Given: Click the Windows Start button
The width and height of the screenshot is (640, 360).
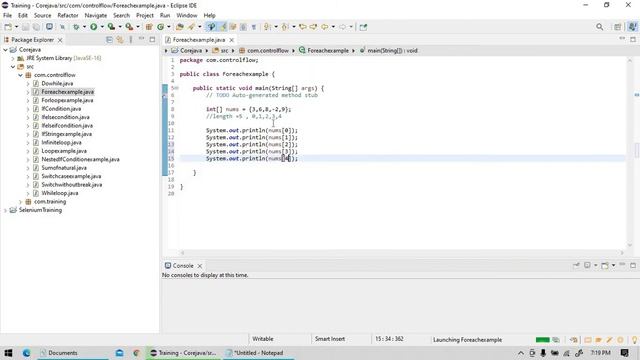Looking at the screenshot, I should 8,353.
